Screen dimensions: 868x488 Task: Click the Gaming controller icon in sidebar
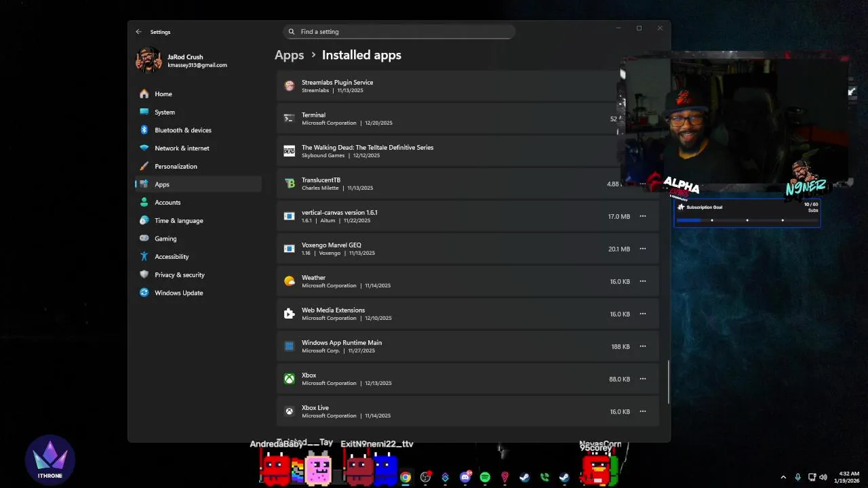click(144, 239)
